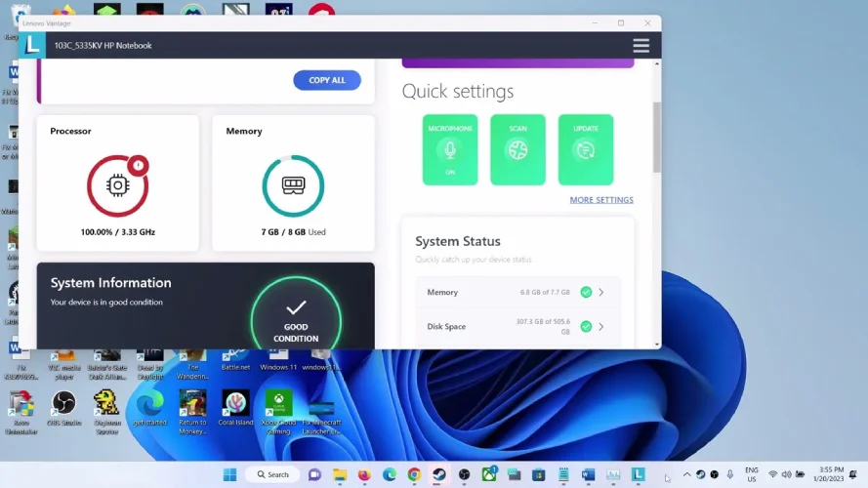This screenshot has height=488, width=868.
Task: Click the Update quick setting tile
Action: (x=586, y=149)
